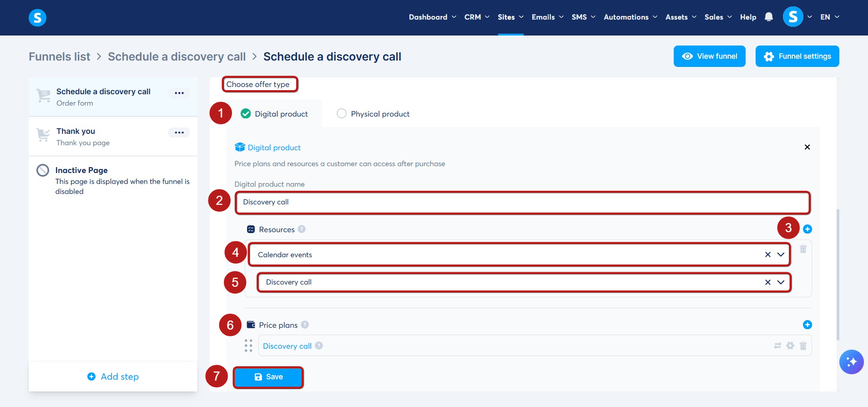Click Add step
868x407 pixels.
pyautogui.click(x=113, y=376)
